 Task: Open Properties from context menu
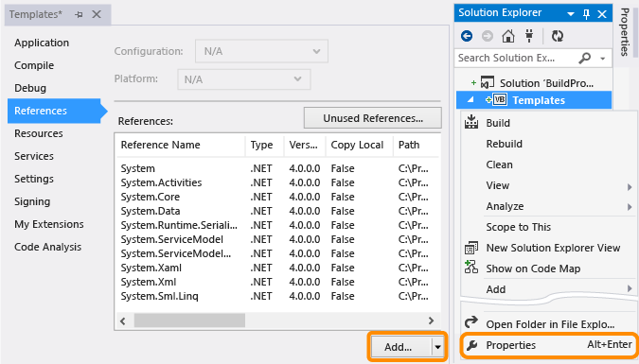click(549, 345)
